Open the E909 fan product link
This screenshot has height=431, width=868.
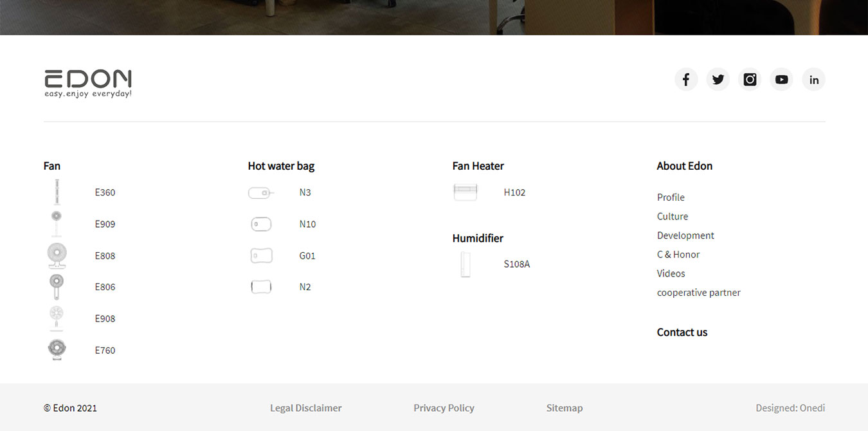coord(105,225)
